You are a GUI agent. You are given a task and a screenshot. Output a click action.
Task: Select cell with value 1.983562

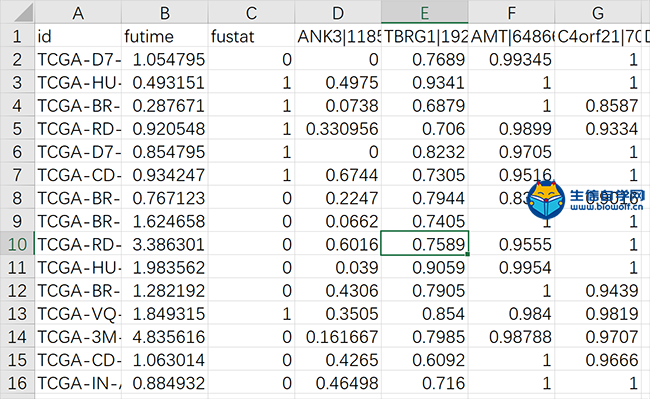pyautogui.click(x=165, y=267)
